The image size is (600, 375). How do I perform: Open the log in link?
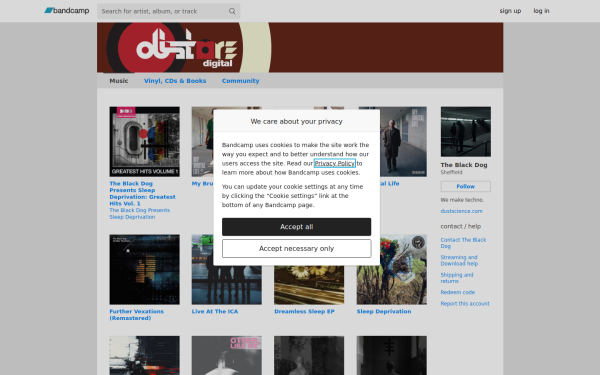tap(541, 11)
